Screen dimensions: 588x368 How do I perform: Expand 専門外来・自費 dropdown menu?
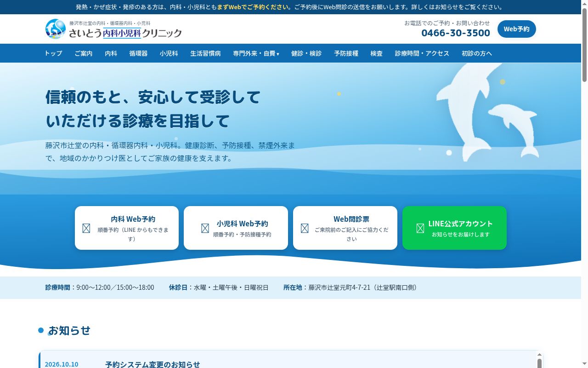(x=256, y=53)
